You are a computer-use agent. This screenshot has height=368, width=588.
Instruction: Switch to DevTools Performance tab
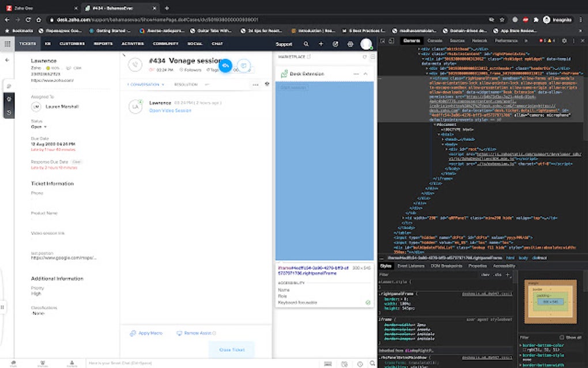506,40
